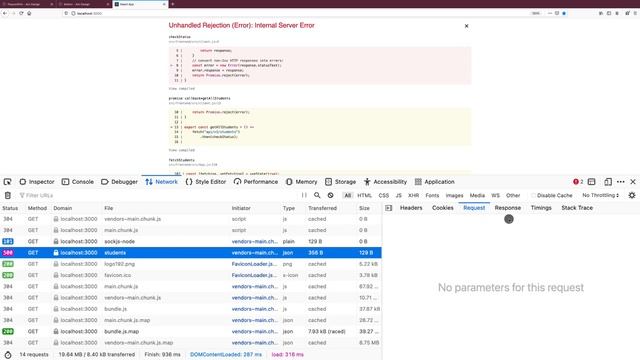Select the Request details tab
The width and height of the screenshot is (640, 360).
tap(474, 208)
